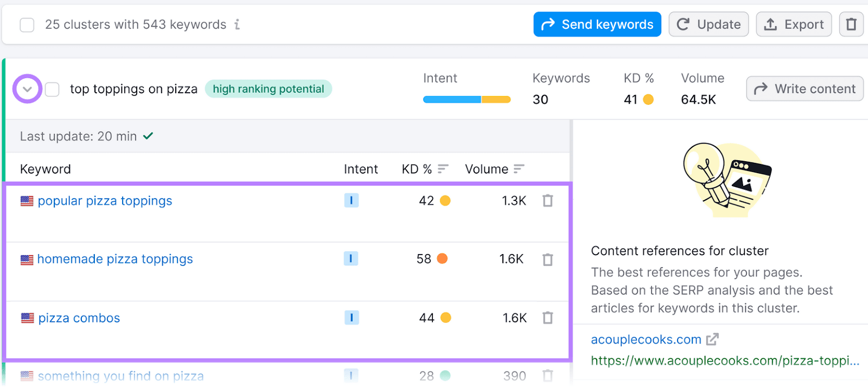Sort by the KD % column sort icon
The width and height of the screenshot is (868, 387).
pos(443,169)
